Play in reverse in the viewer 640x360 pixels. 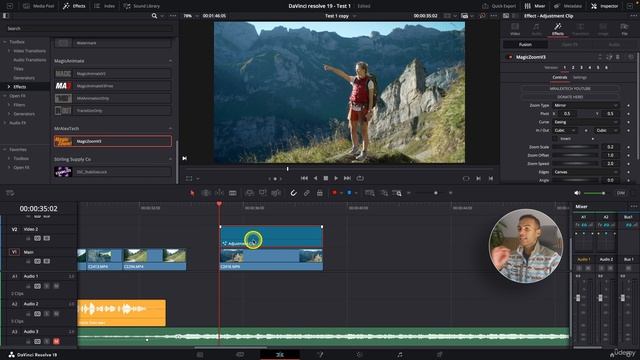coord(315,178)
